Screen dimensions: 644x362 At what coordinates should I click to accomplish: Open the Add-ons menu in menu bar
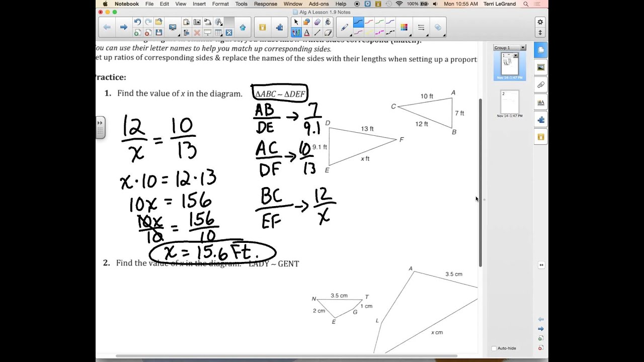tap(318, 4)
